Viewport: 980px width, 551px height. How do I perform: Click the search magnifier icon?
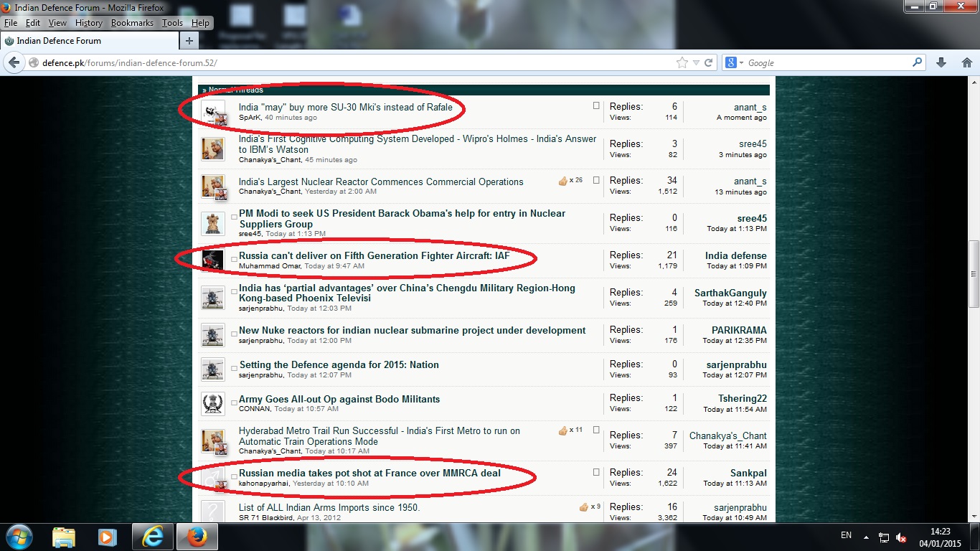(x=917, y=62)
